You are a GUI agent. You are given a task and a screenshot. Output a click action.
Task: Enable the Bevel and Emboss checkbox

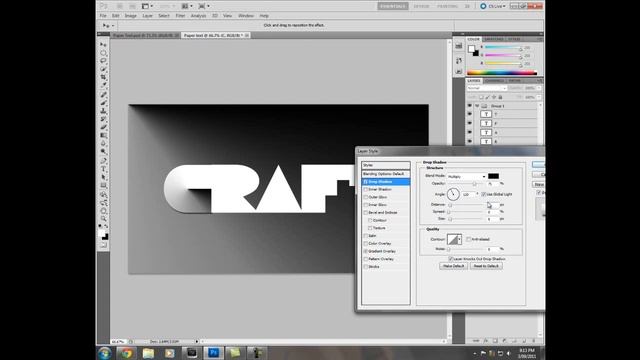tap(366, 213)
